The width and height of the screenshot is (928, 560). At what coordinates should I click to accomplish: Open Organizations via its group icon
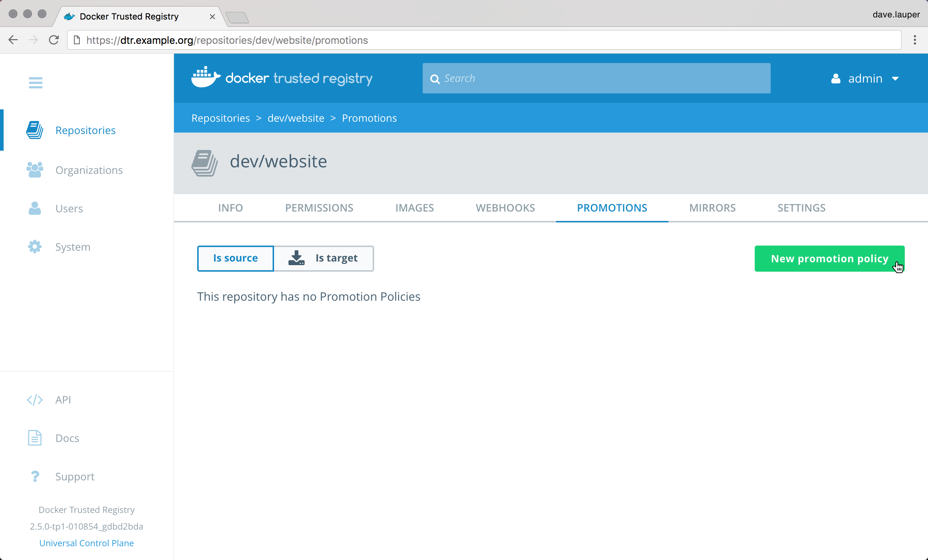click(x=35, y=170)
